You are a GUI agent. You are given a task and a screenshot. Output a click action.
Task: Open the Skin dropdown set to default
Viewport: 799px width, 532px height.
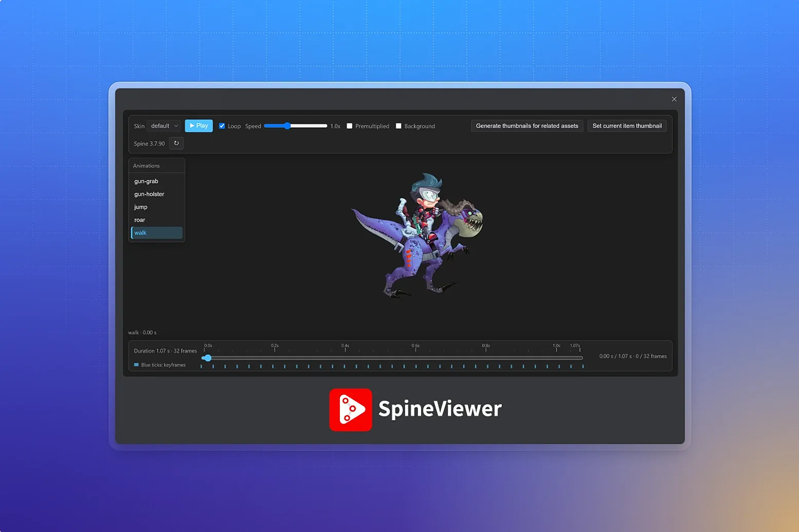164,126
